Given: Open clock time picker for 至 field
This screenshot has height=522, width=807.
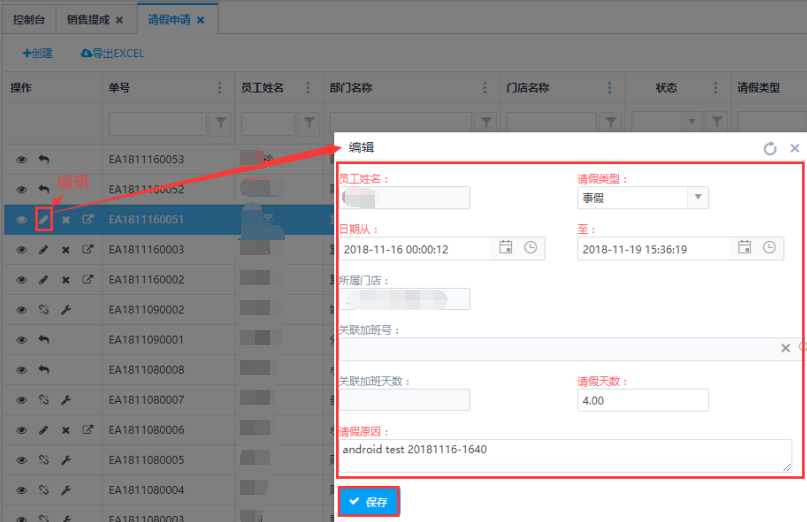Looking at the screenshot, I should [x=768, y=248].
